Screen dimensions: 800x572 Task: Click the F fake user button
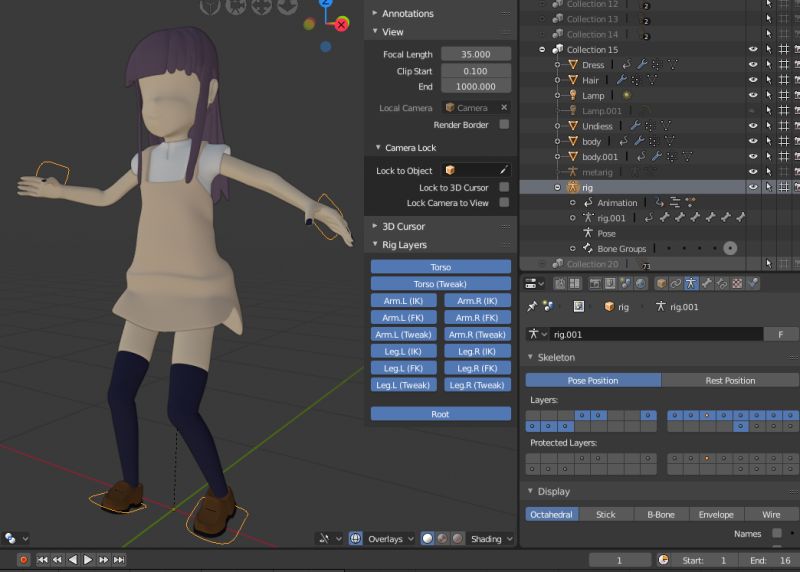tap(781, 334)
